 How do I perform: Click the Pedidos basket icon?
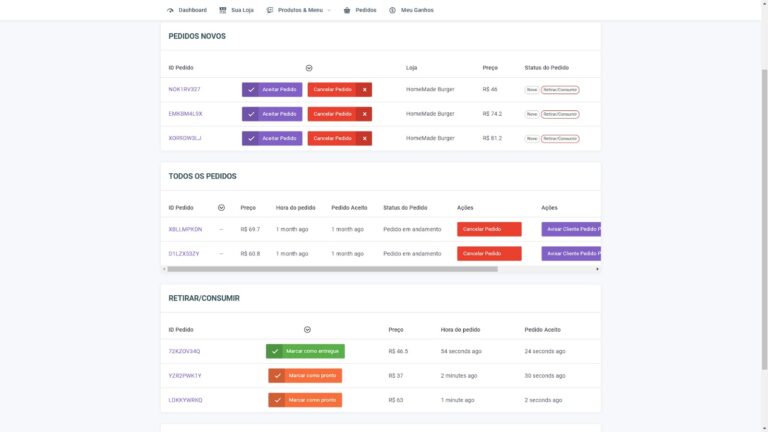click(x=347, y=10)
